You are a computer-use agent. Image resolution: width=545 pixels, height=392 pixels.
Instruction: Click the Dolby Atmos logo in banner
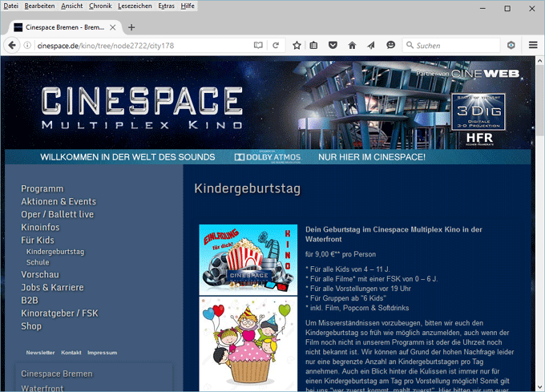click(267, 157)
